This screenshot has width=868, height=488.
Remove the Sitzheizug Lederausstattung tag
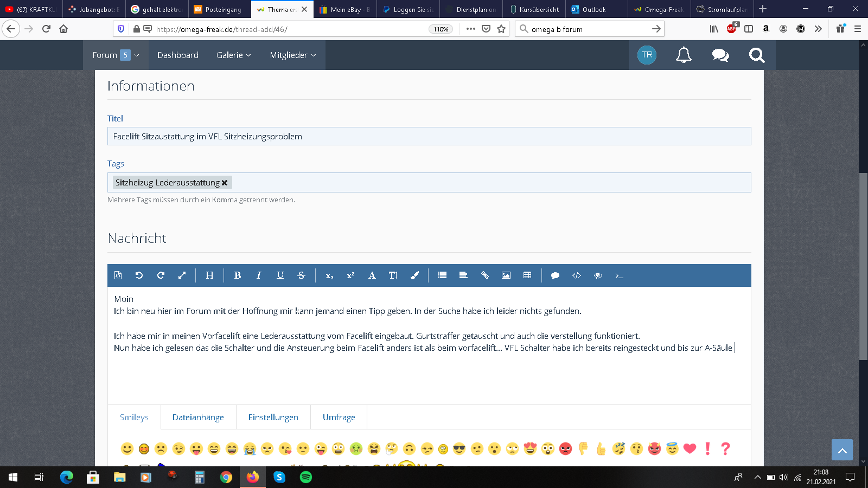[x=225, y=183]
